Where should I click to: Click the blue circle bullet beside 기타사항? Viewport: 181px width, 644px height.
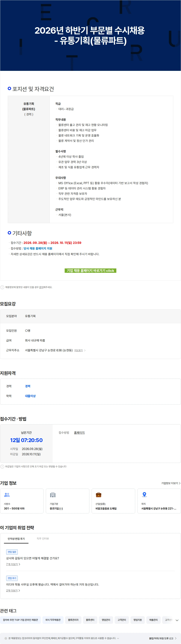click(x=9, y=233)
